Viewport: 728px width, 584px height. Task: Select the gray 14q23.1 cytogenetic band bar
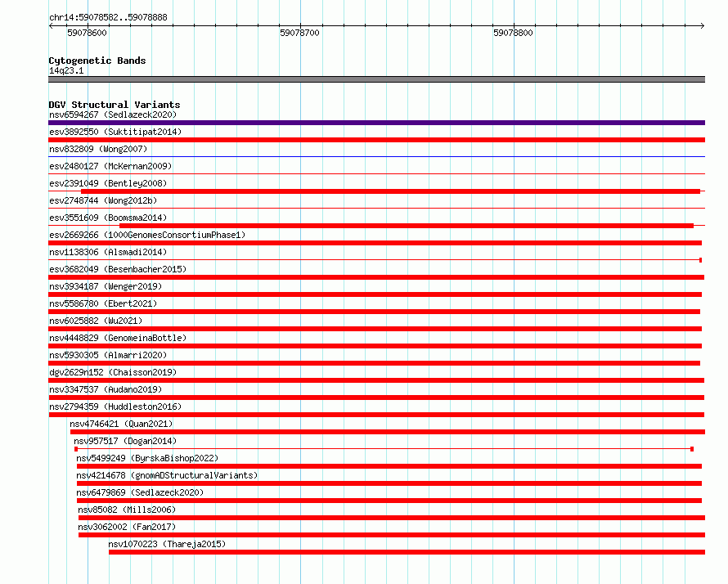pos(376,79)
